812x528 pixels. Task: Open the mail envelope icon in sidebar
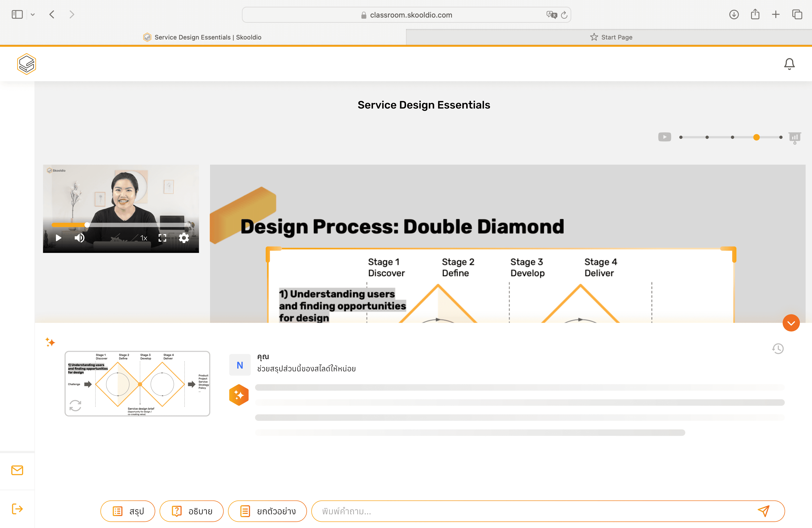17,470
